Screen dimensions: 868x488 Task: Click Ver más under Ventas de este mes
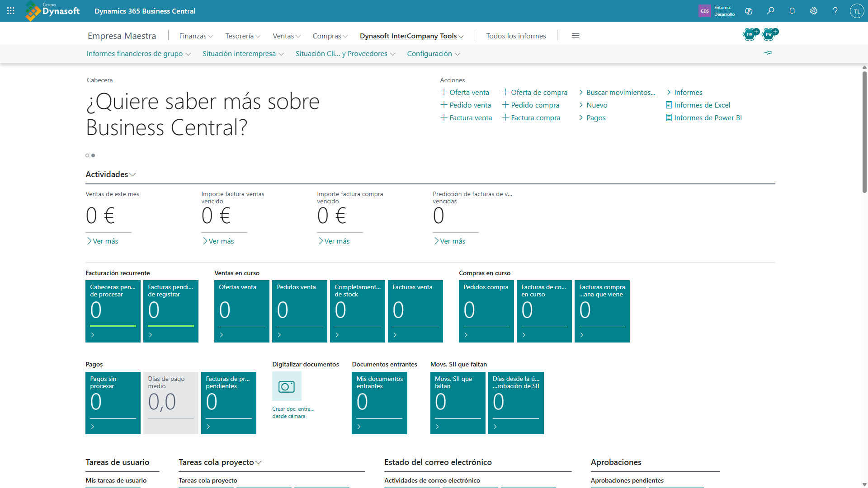coord(102,241)
